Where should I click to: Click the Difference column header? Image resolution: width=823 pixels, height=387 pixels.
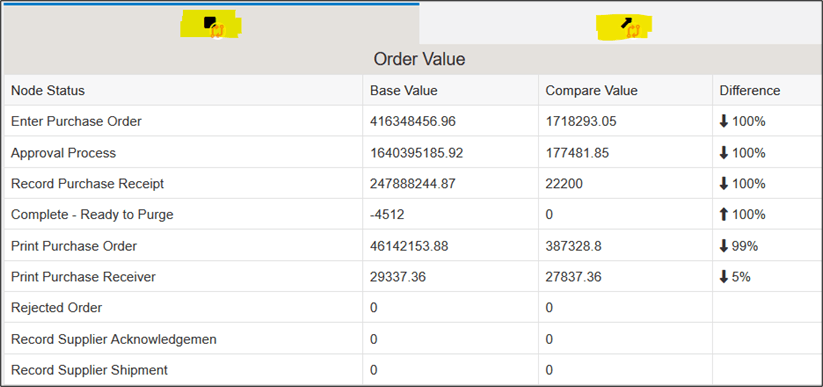[x=750, y=90]
